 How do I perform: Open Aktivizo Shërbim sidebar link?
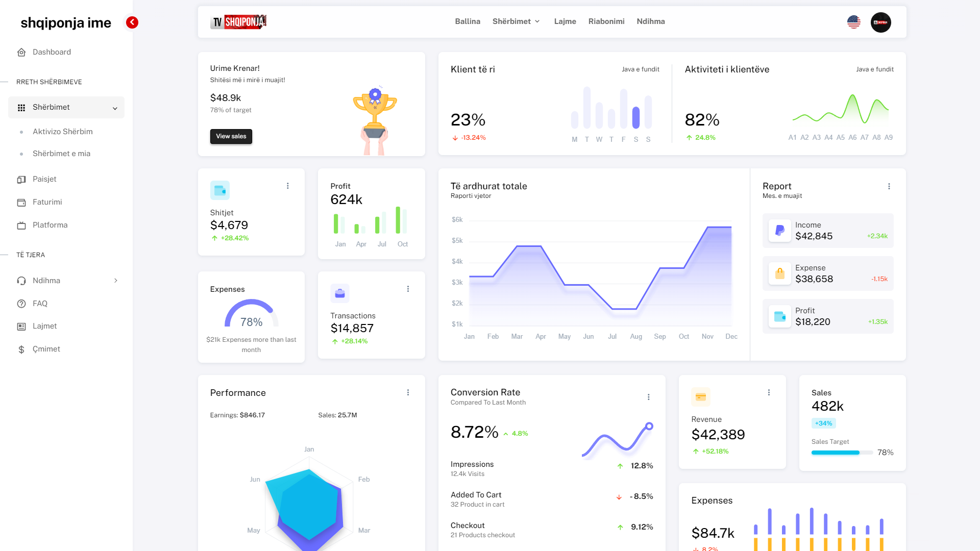coord(62,132)
